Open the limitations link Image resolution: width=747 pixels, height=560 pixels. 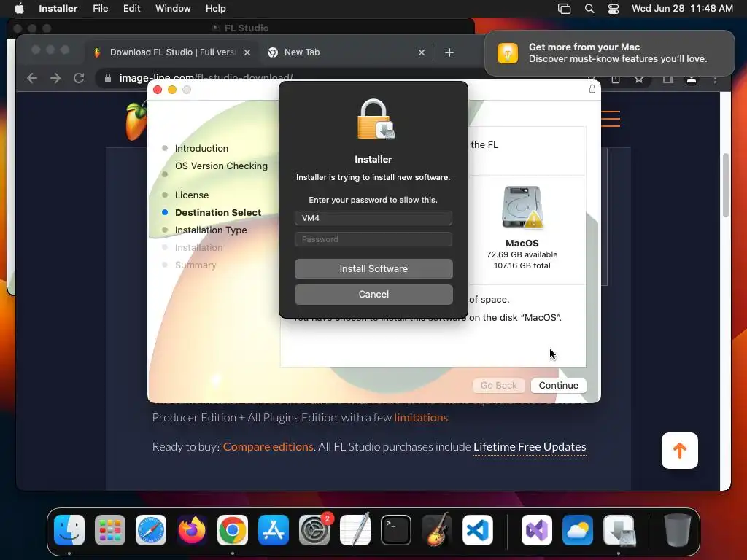tap(421, 418)
